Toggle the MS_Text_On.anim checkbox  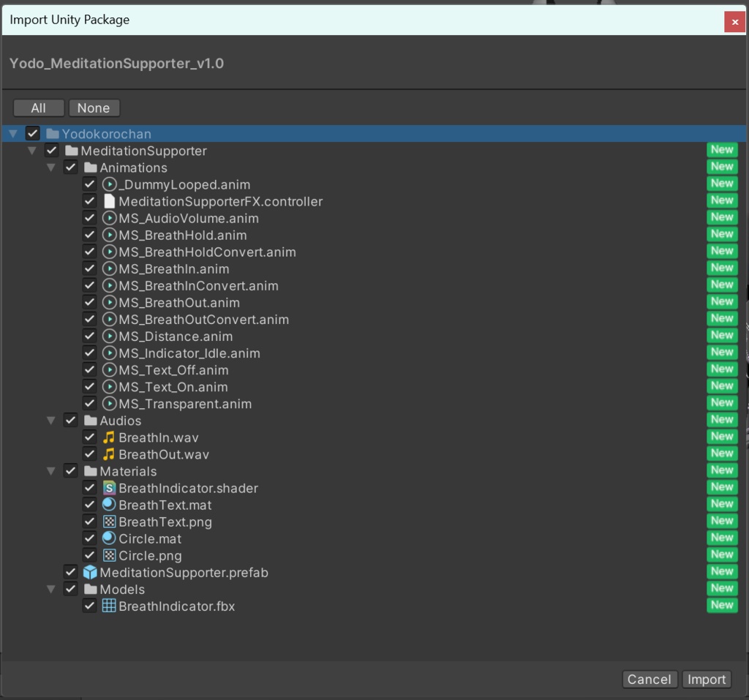pyautogui.click(x=90, y=386)
